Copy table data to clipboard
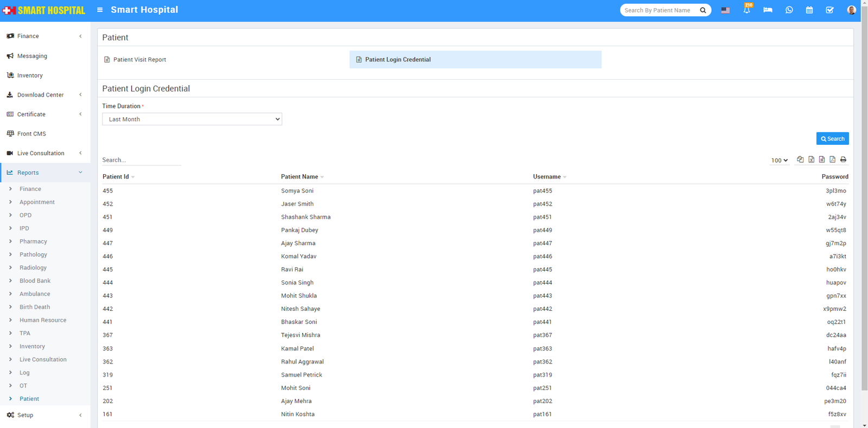This screenshot has height=428, width=868. click(800, 159)
